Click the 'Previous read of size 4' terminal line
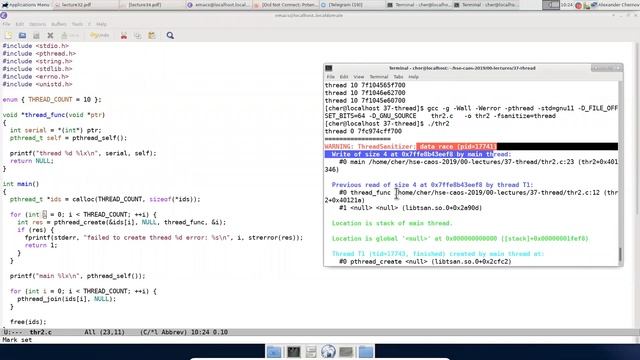 click(432, 185)
